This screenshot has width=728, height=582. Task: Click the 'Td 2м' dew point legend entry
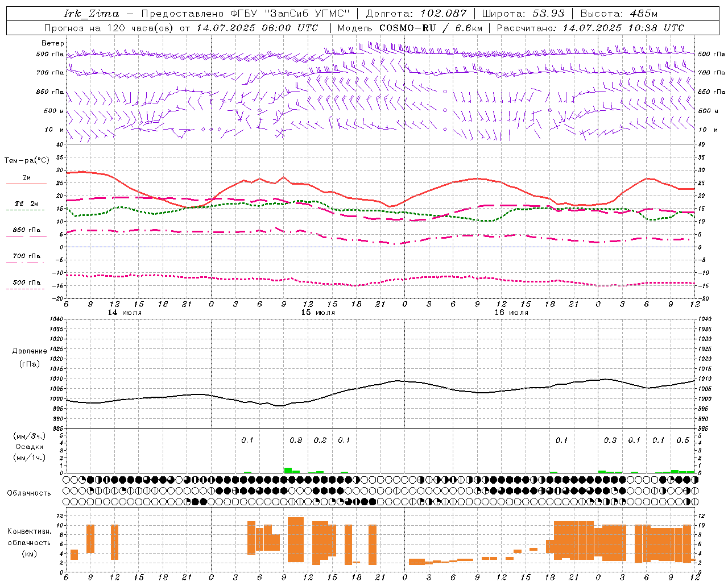coord(27,203)
